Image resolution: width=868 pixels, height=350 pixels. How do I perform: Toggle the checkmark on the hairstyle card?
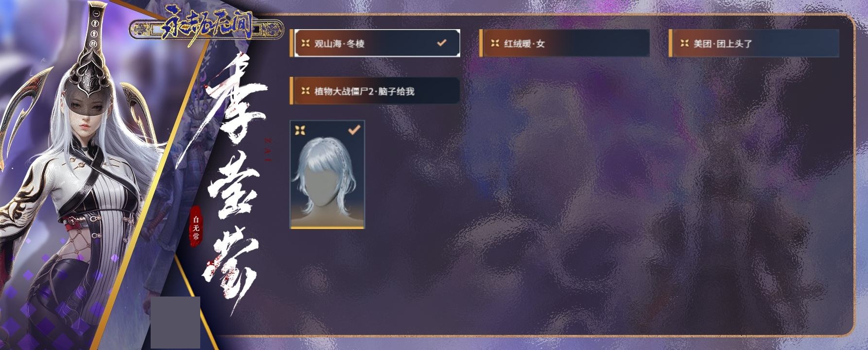click(354, 130)
